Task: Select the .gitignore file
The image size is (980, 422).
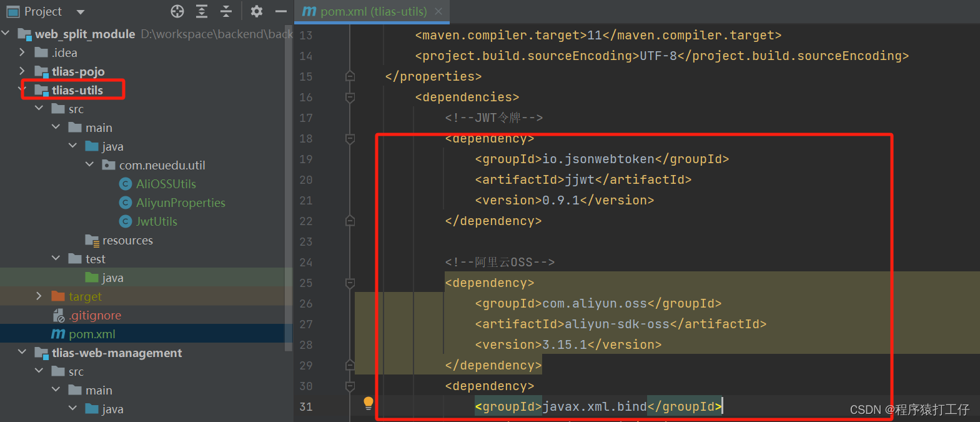Action: coord(95,315)
